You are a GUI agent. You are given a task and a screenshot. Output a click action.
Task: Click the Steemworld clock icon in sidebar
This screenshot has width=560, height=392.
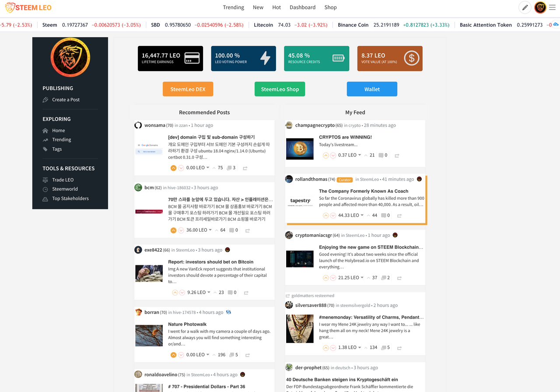[x=45, y=189]
